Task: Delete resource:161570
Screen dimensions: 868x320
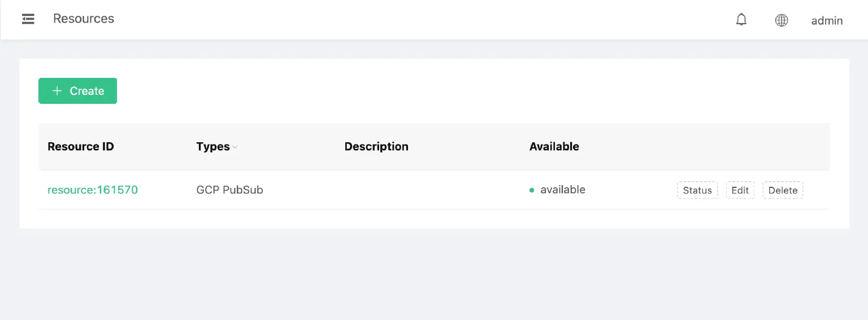Action: click(x=783, y=190)
